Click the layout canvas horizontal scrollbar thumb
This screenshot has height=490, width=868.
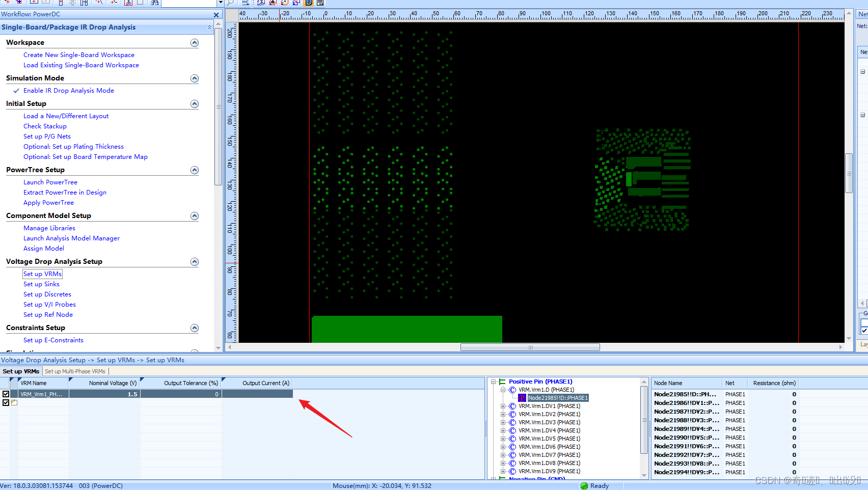click(x=530, y=347)
